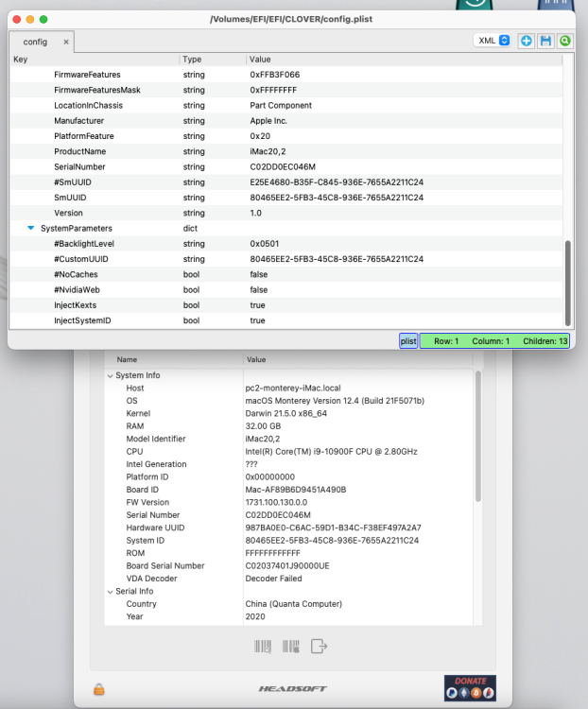The height and width of the screenshot is (709, 588).
Task: Click the config.plist vertical scrollbar
Action: coord(567,283)
